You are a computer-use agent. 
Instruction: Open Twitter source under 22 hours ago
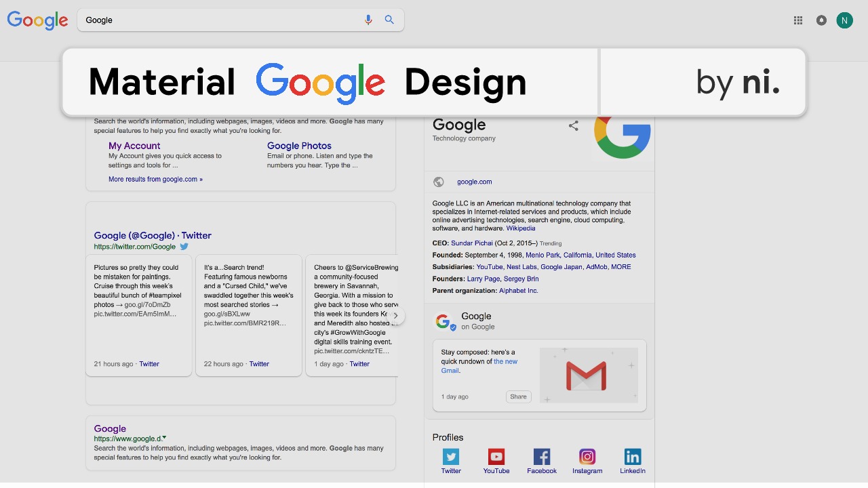(x=259, y=364)
